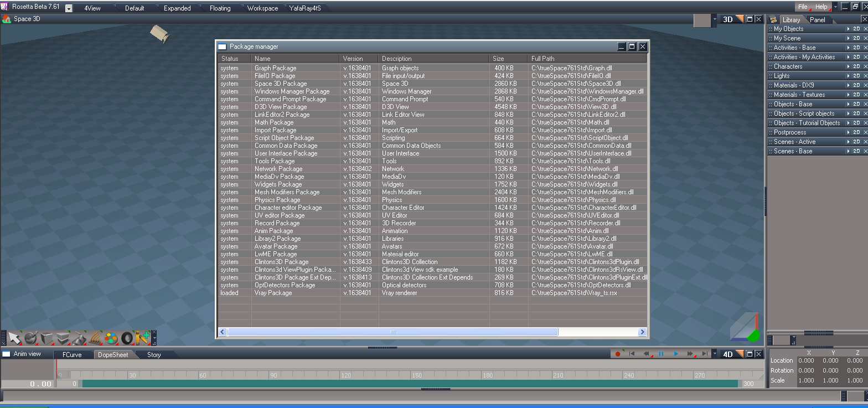Sort packages by the Version column header
The image size is (868, 408).
(359, 58)
